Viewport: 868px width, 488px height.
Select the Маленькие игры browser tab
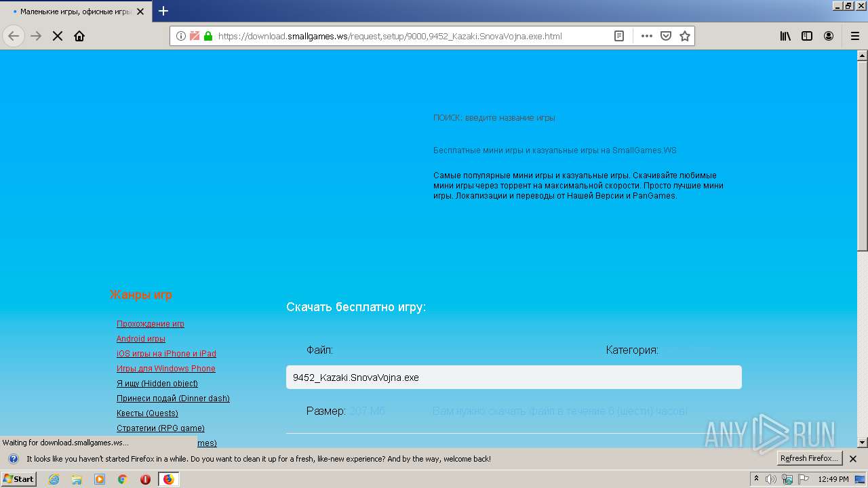point(77,12)
